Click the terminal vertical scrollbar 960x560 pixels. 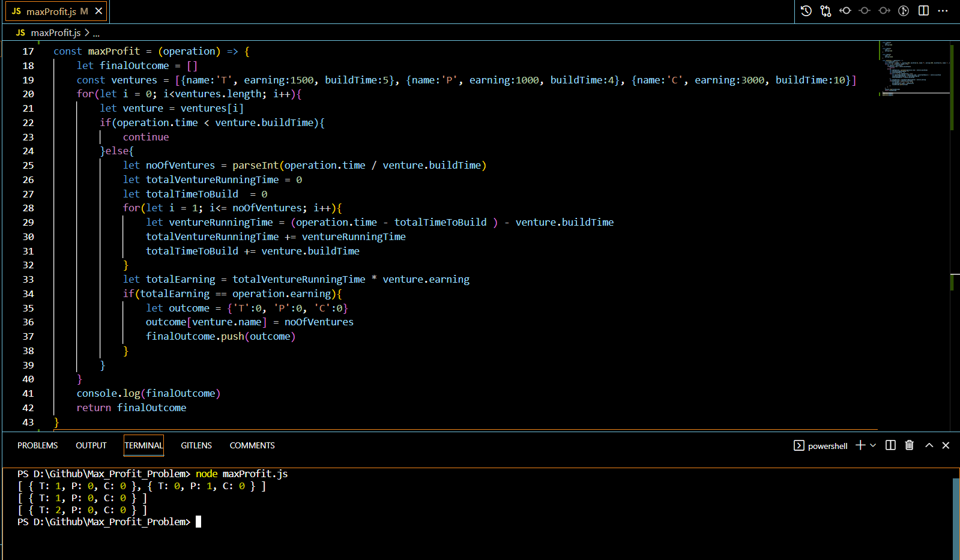tap(956, 519)
